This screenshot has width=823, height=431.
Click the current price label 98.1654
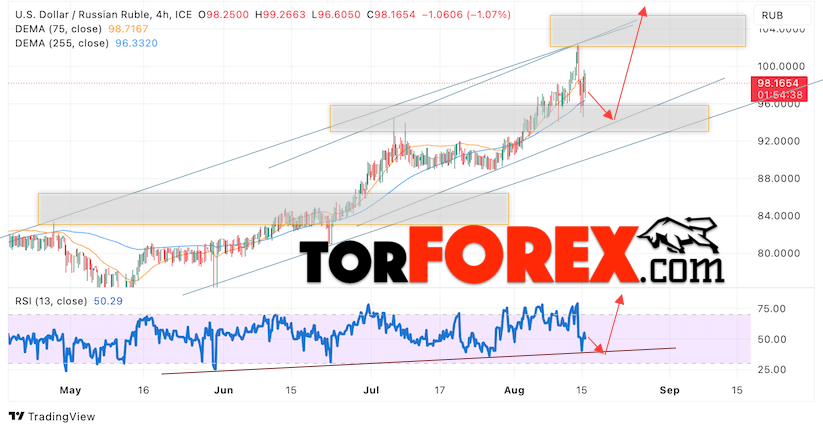779,83
